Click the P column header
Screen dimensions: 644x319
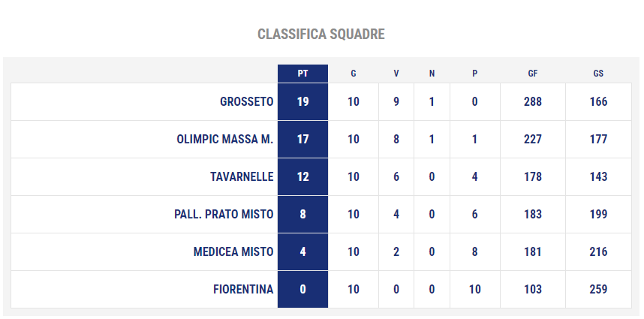[475, 74]
